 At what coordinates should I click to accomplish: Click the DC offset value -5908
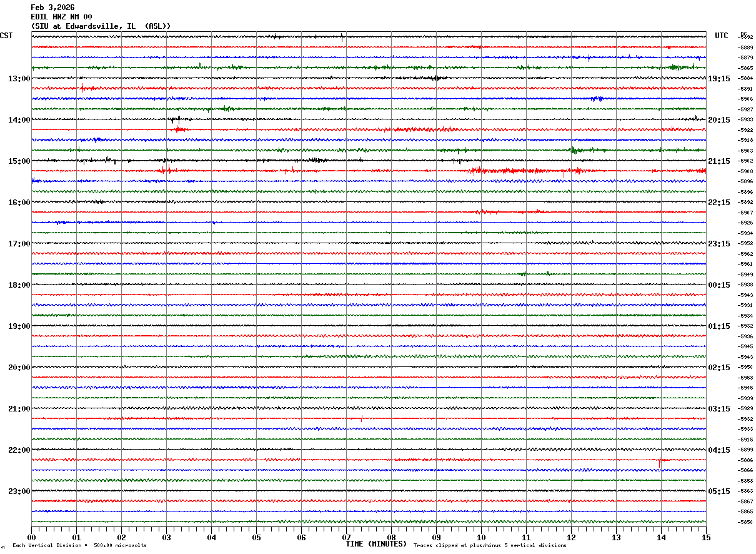tap(745, 171)
